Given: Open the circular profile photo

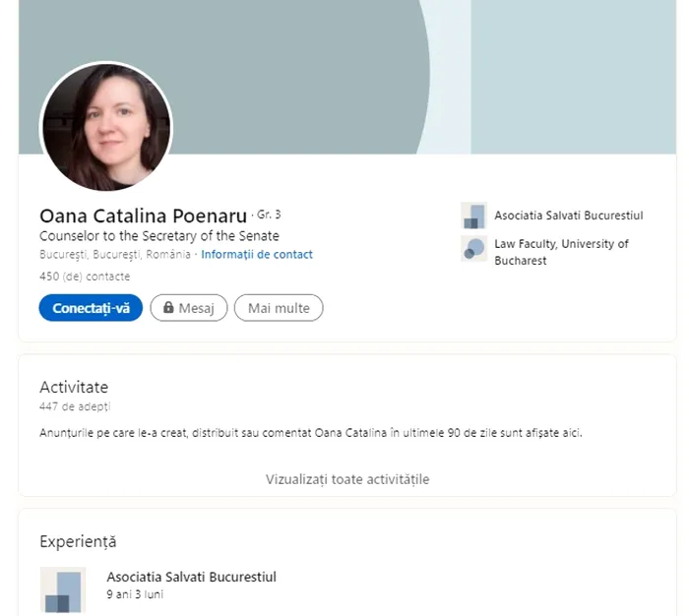Looking at the screenshot, I should pyautogui.click(x=105, y=127).
